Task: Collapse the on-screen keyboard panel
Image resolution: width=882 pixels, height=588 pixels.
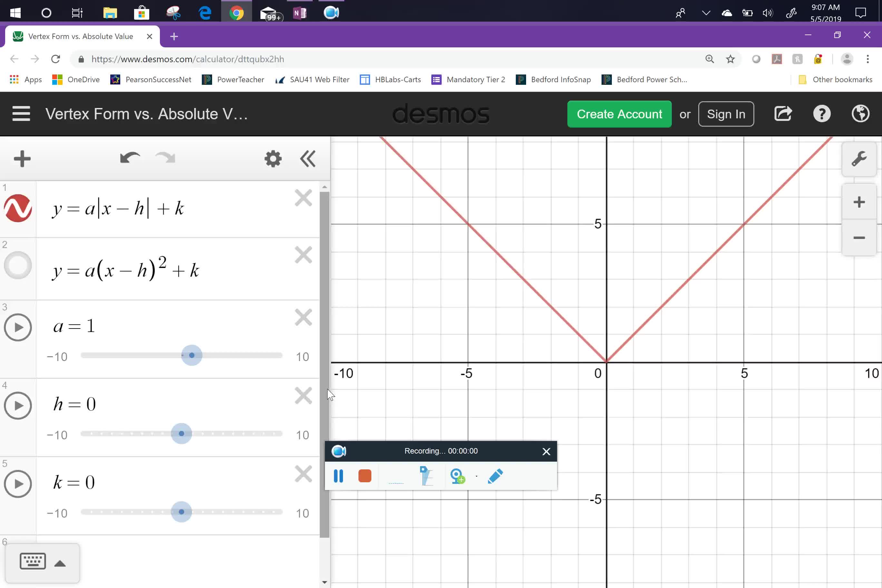Action: pos(60,563)
